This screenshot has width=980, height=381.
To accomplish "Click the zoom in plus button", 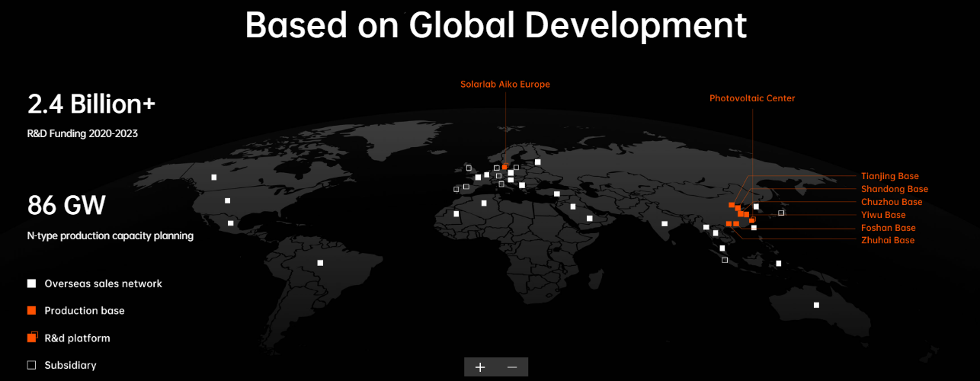I will point(480,367).
